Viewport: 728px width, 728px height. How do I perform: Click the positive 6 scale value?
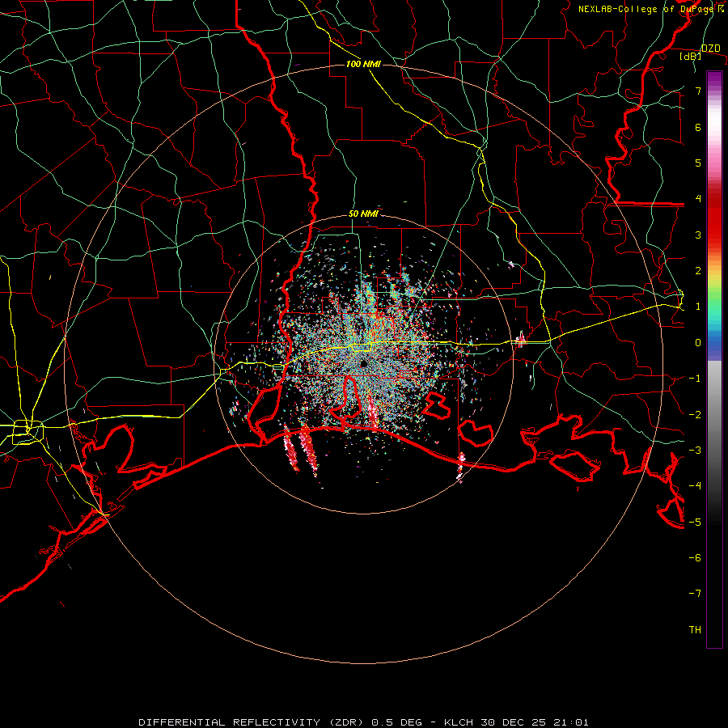[698, 127]
